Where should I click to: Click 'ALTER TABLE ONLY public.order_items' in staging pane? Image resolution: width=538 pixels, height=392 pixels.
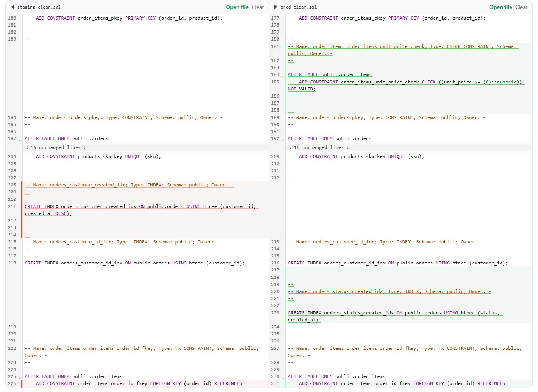(x=73, y=376)
